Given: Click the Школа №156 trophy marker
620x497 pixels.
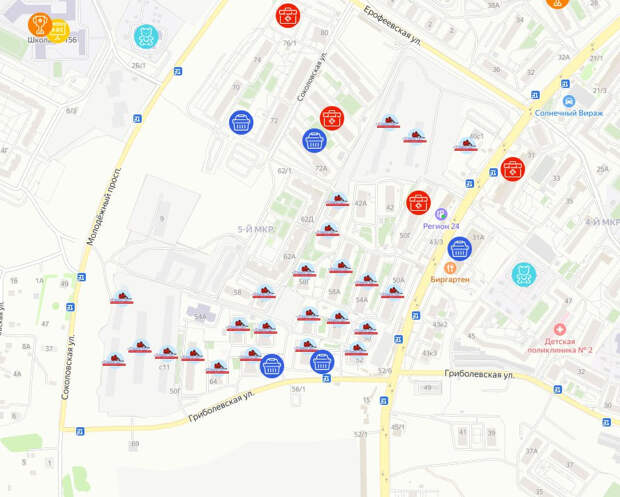Looking at the screenshot, I should (x=40, y=22).
